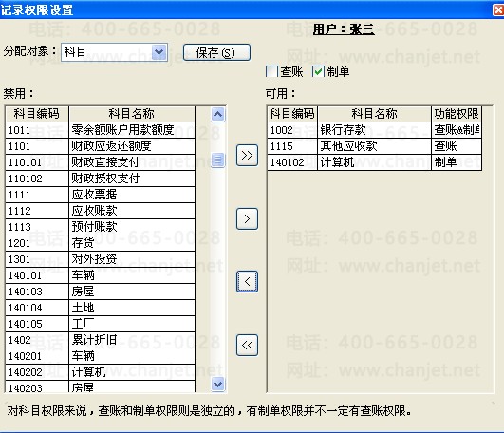Click 查账 permission cell for 1115
This screenshot has height=433, width=504.
tap(457, 146)
